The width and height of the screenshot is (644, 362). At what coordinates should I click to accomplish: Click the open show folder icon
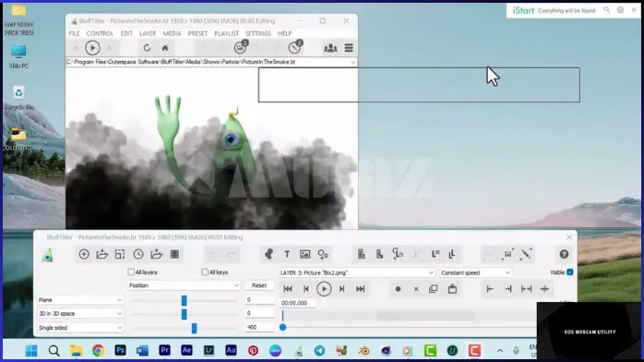[101, 254]
